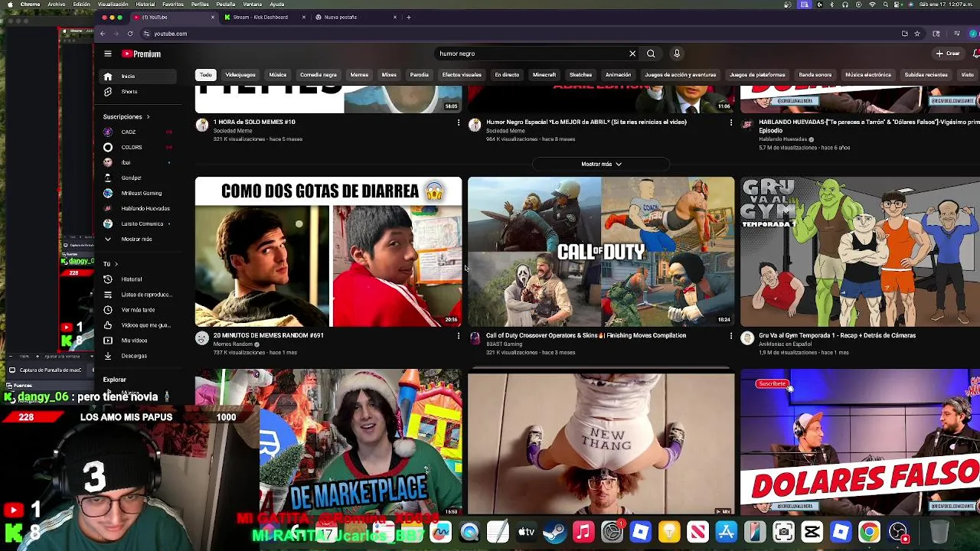Screen dimensions: 980x551
Task: Click the YouTube Premium logo
Action: pos(141,54)
